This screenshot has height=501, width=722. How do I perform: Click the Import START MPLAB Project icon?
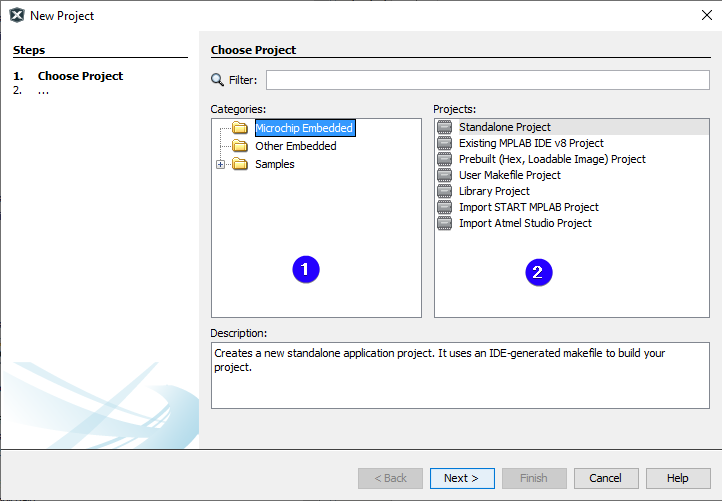point(444,207)
